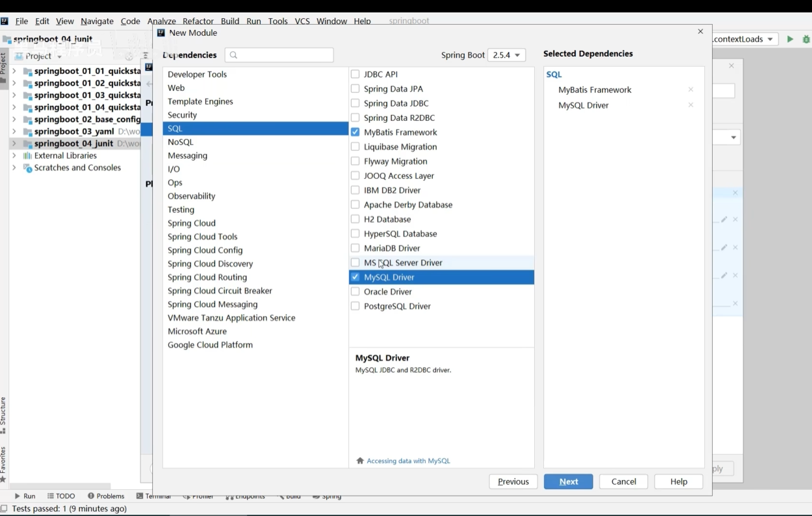This screenshot has width=812, height=516.
Task: Click the Cancel button
Action: tap(624, 481)
